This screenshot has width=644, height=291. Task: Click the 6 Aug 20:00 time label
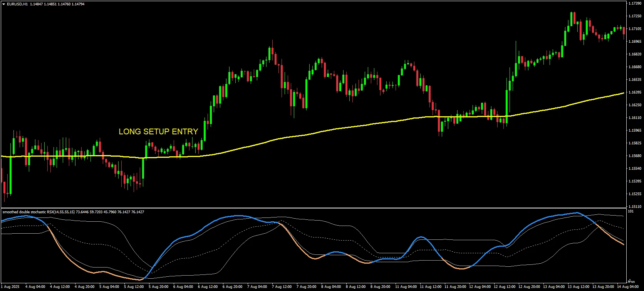tap(233, 287)
